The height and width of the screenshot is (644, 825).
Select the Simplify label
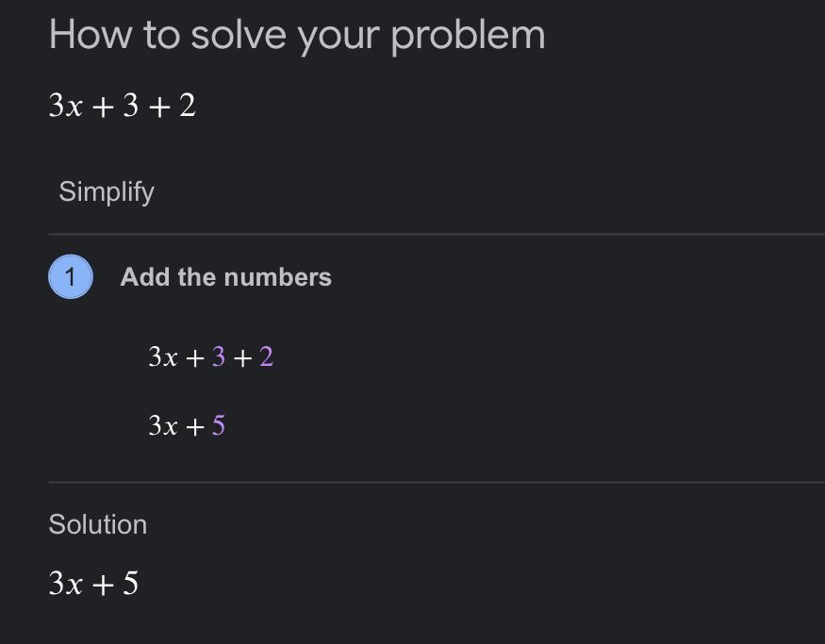(x=107, y=191)
